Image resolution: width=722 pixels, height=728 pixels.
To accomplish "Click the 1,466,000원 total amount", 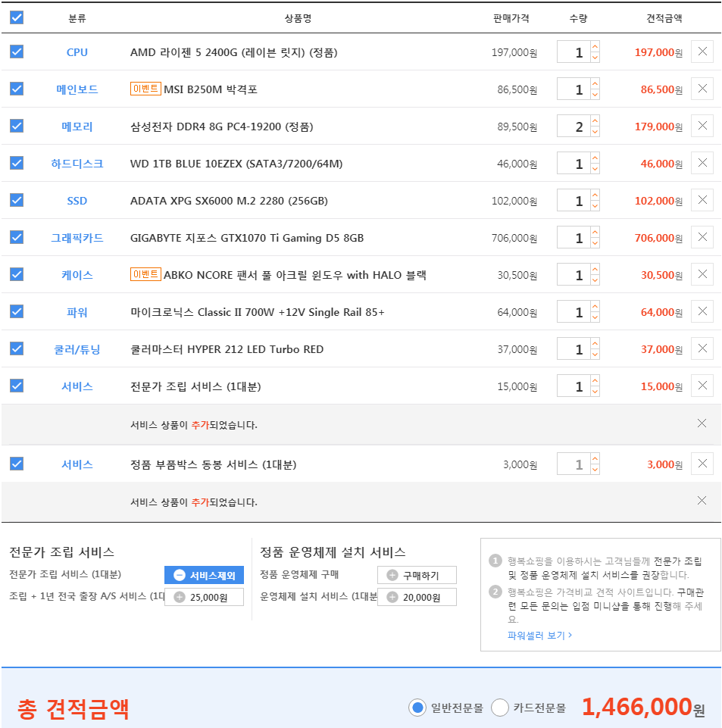I will click(x=643, y=707).
